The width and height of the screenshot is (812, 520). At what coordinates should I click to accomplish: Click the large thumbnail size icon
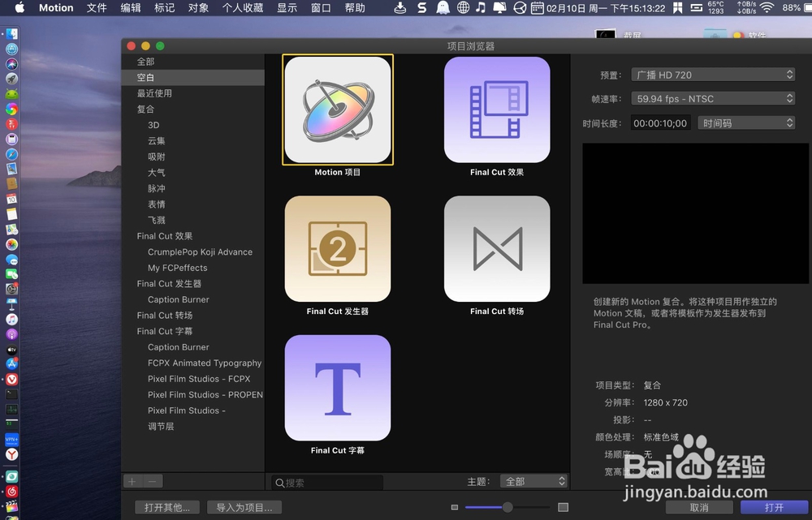[563, 508]
